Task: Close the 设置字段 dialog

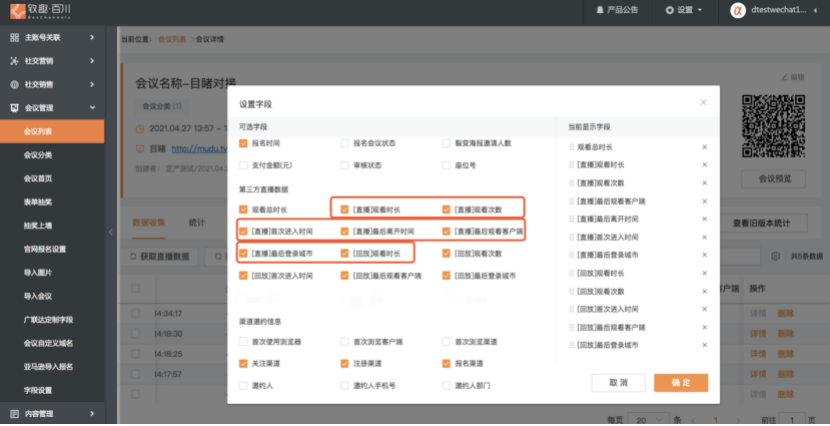Action: (x=703, y=103)
